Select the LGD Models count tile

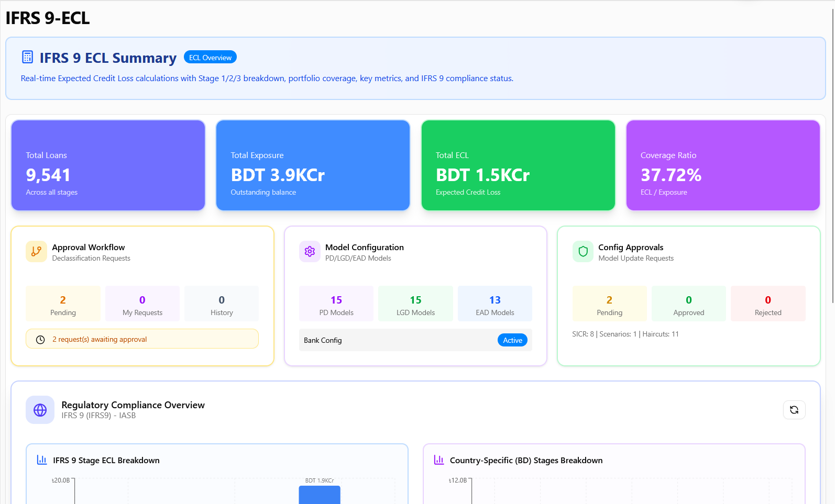[415, 304]
